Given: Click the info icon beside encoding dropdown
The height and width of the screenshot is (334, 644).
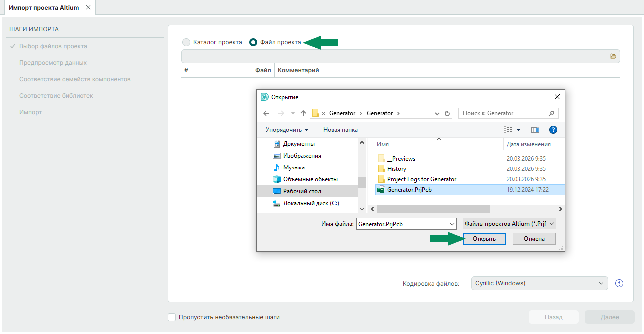Looking at the screenshot, I should tap(619, 283).
